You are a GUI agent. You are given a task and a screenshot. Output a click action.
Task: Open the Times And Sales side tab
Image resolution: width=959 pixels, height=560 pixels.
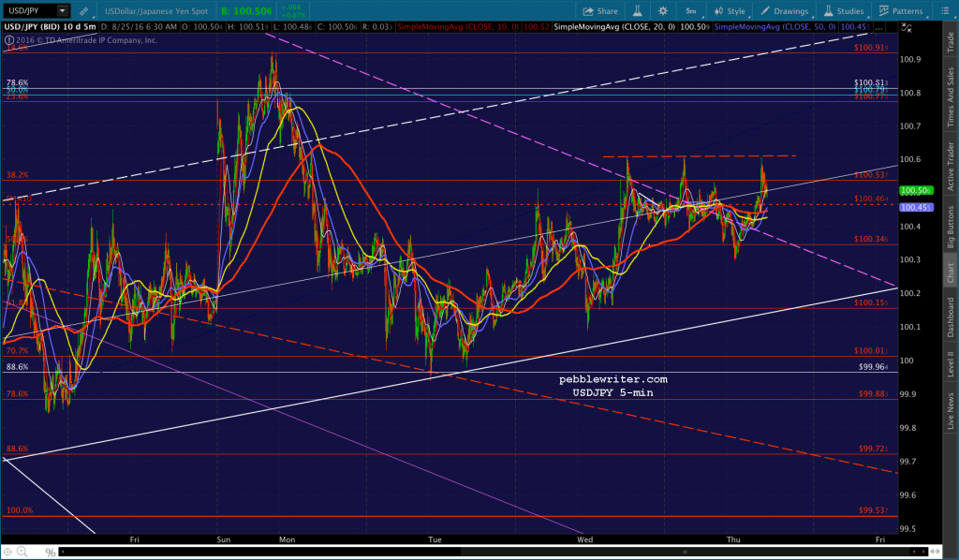point(951,96)
